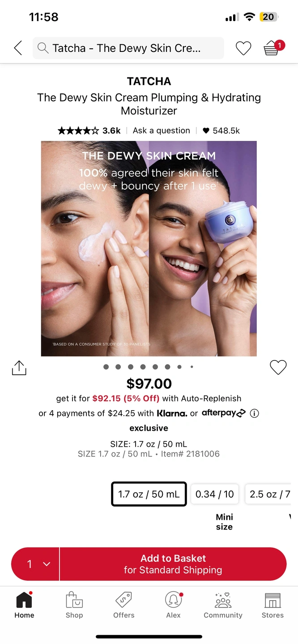Viewport: 298px width, 644px height.
Task: Select the 0.34 / 10 mini size
Action: pyautogui.click(x=215, y=494)
